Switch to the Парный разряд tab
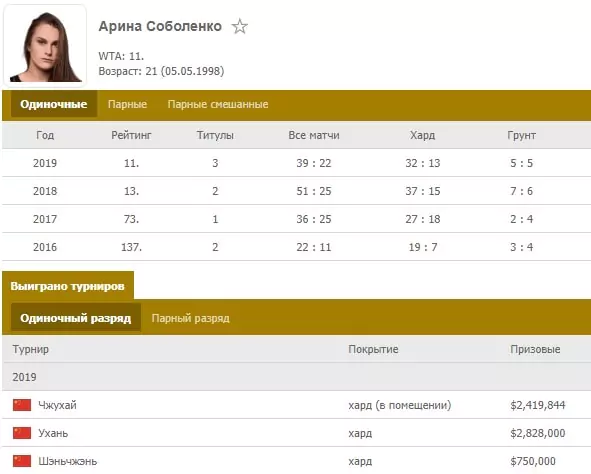 tap(190, 318)
